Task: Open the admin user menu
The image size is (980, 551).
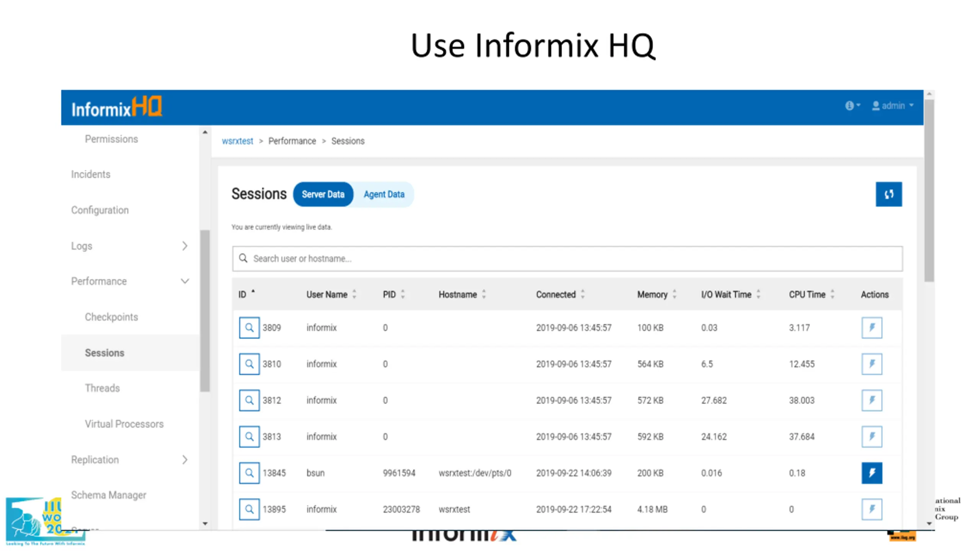Action: coord(893,106)
